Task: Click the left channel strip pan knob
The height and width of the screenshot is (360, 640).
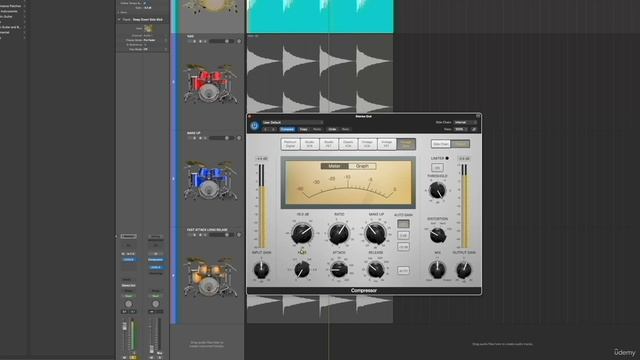Action: click(129, 304)
